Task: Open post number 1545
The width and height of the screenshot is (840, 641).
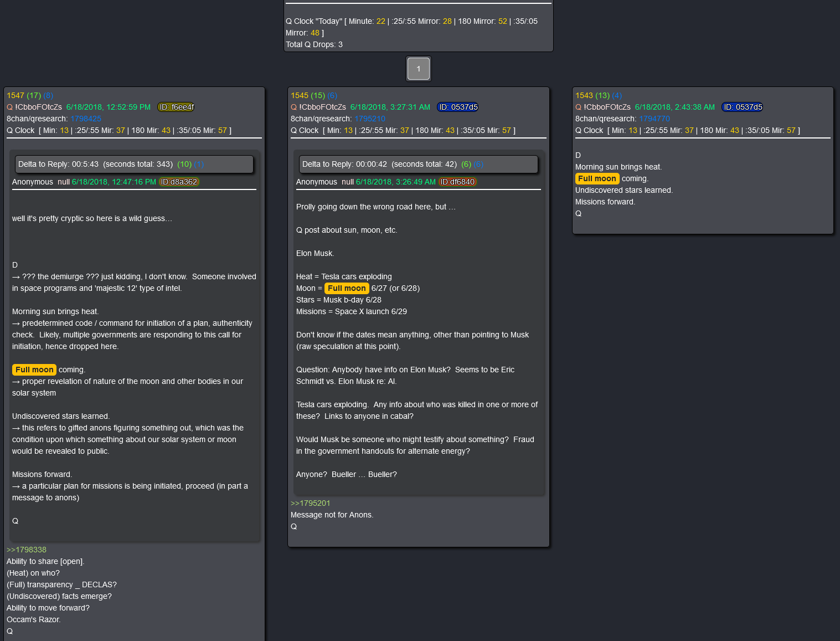Action: point(300,95)
